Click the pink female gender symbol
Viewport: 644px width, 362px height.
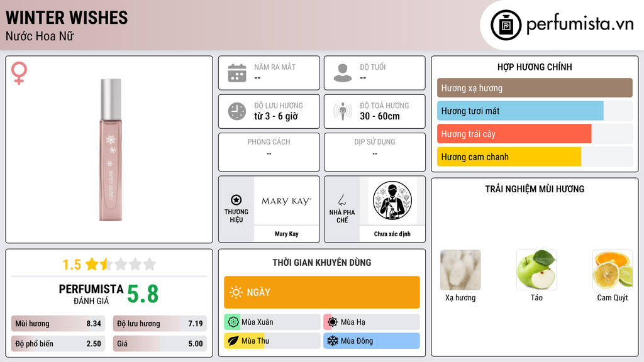pyautogui.click(x=19, y=73)
